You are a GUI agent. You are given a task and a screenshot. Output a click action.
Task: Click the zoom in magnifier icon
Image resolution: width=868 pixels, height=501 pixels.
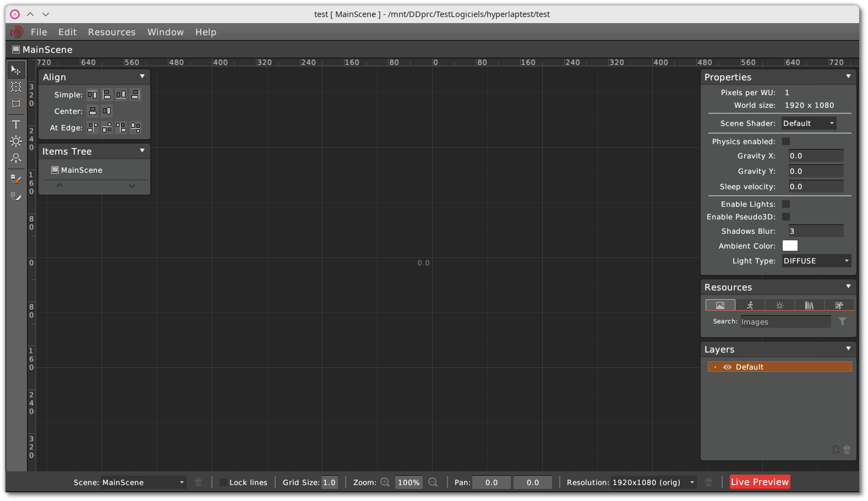[385, 482]
